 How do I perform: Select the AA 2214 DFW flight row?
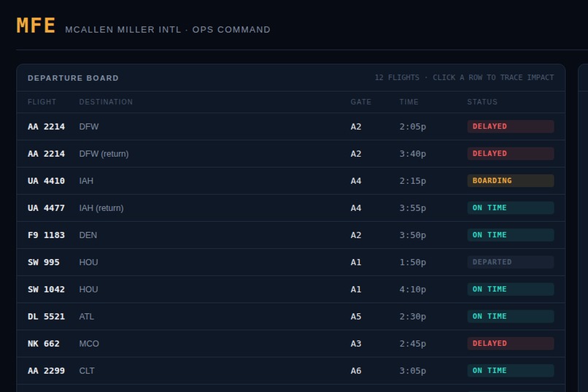pyautogui.click(x=290, y=126)
